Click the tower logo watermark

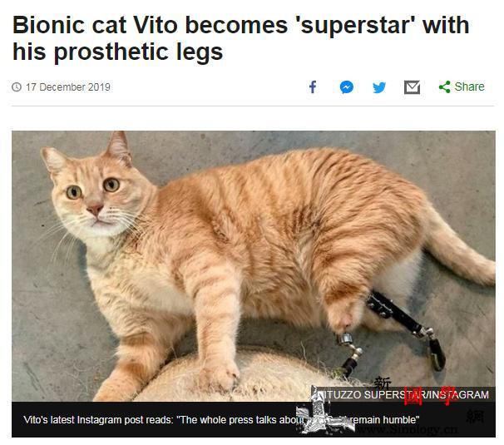click(321, 412)
